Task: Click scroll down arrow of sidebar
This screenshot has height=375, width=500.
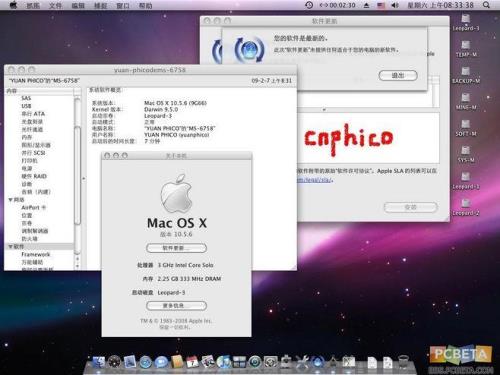Action: click(77, 266)
